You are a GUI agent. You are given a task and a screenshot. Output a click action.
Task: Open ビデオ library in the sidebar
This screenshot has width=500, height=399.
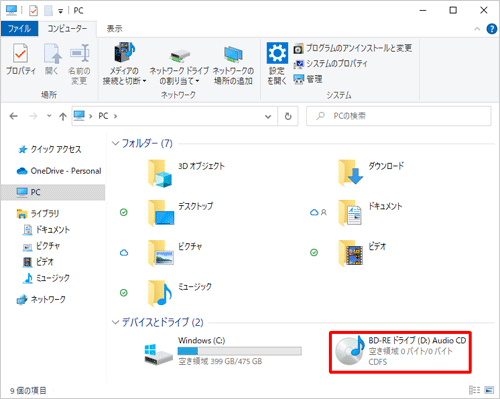click(38, 262)
